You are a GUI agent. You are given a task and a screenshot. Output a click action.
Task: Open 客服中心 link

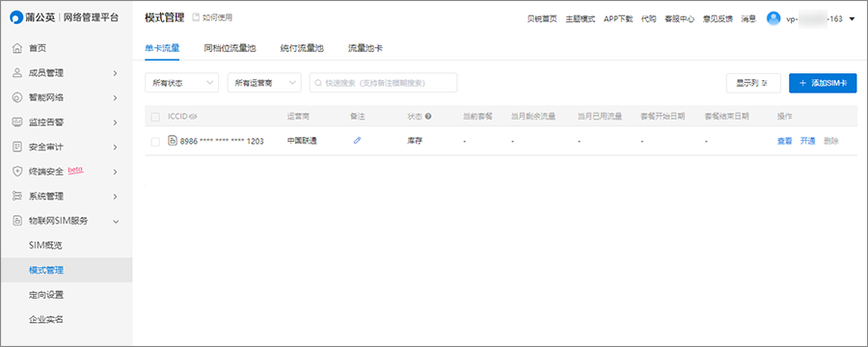tap(679, 19)
